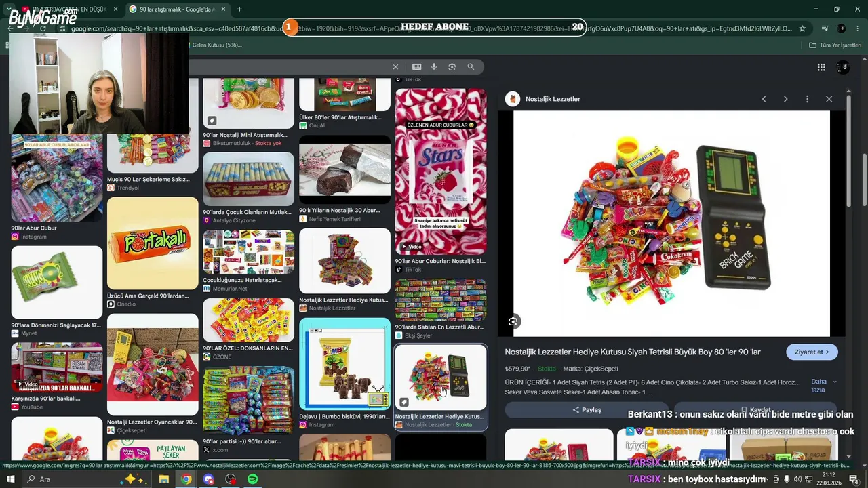The width and height of the screenshot is (868, 488).
Task: Start voice search with the microphone
Action: point(434,67)
